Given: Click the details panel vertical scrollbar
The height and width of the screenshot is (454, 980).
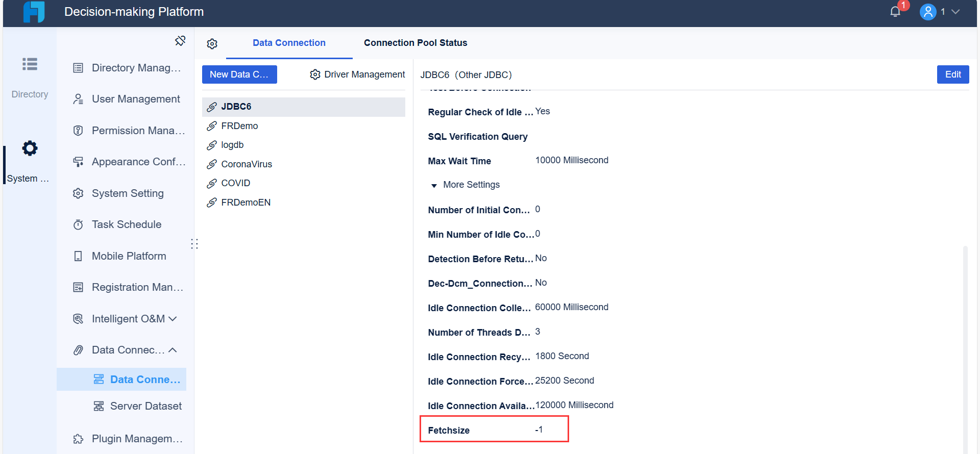Looking at the screenshot, I should (x=965, y=347).
